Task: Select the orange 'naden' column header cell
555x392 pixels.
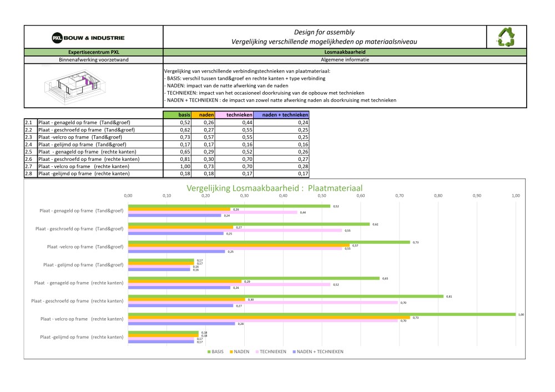Action: tap(203, 115)
